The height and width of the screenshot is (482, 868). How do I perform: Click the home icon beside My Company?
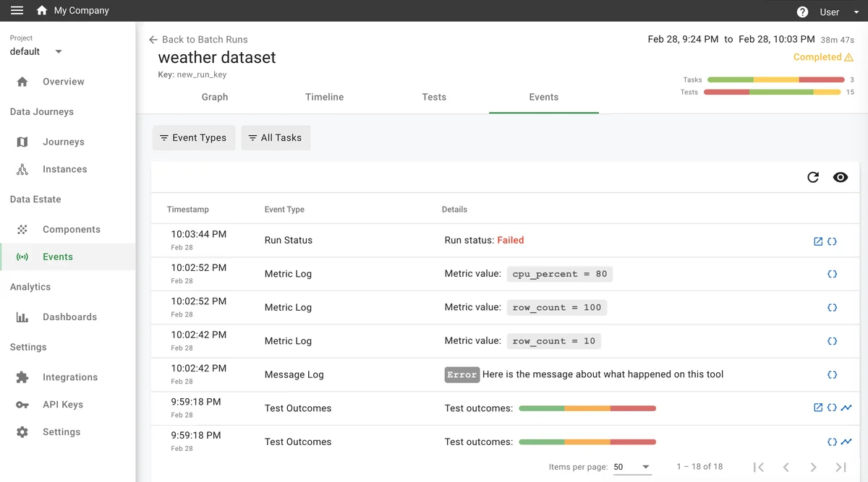tap(42, 11)
